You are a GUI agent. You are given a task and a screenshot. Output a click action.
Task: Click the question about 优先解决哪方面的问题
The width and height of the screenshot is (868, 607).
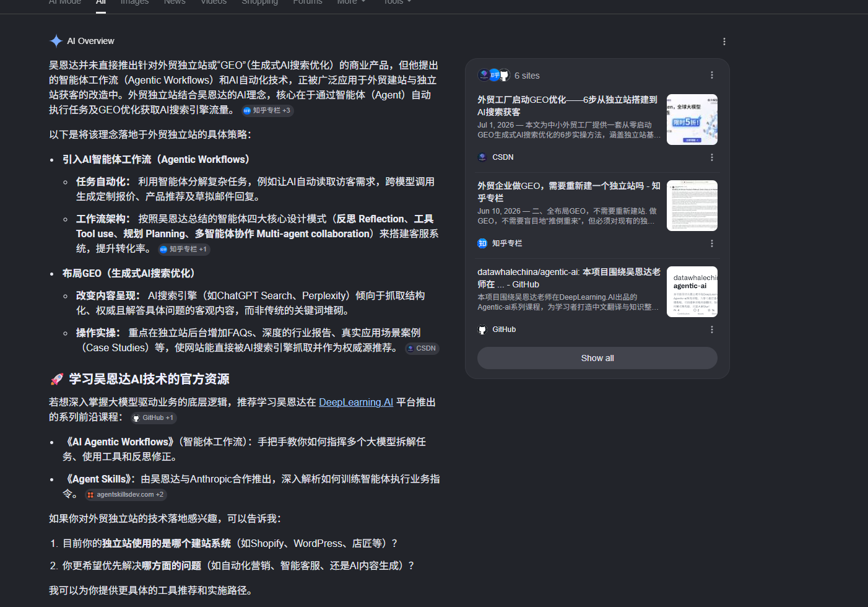(x=238, y=566)
